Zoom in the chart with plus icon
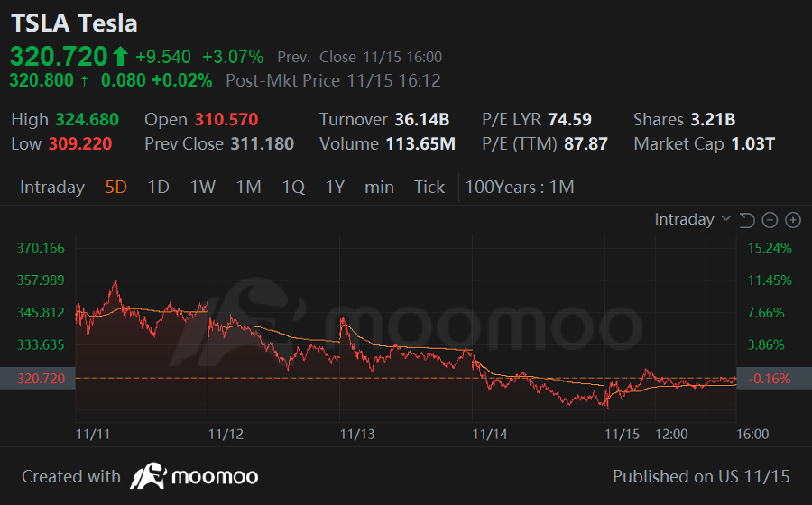 click(x=793, y=220)
